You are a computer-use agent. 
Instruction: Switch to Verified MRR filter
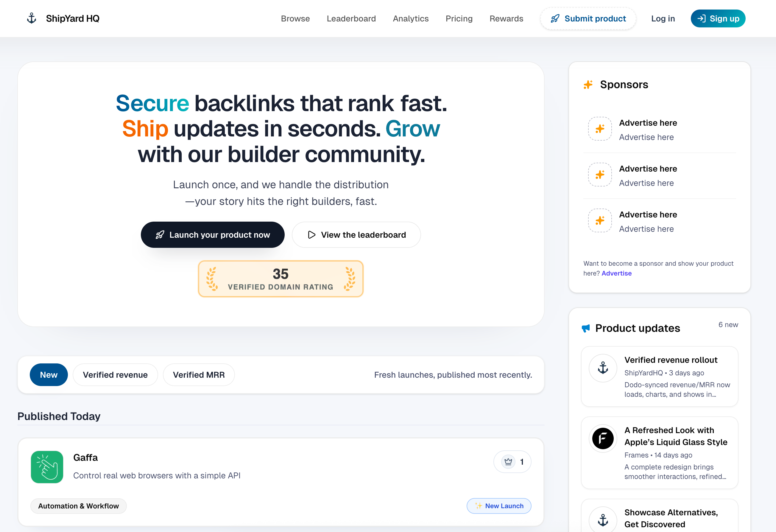(199, 375)
